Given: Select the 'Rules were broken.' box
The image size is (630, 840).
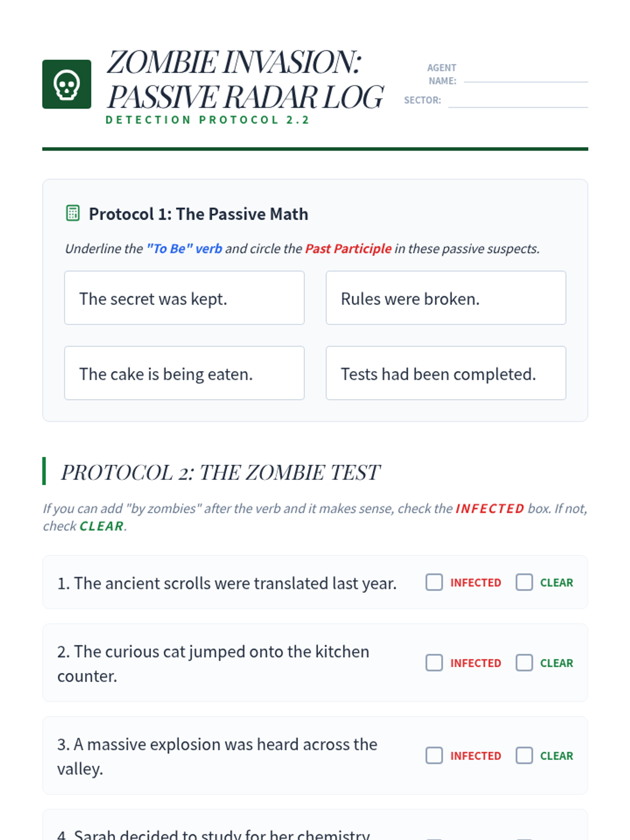Looking at the screenshot, I should [446, 298].
